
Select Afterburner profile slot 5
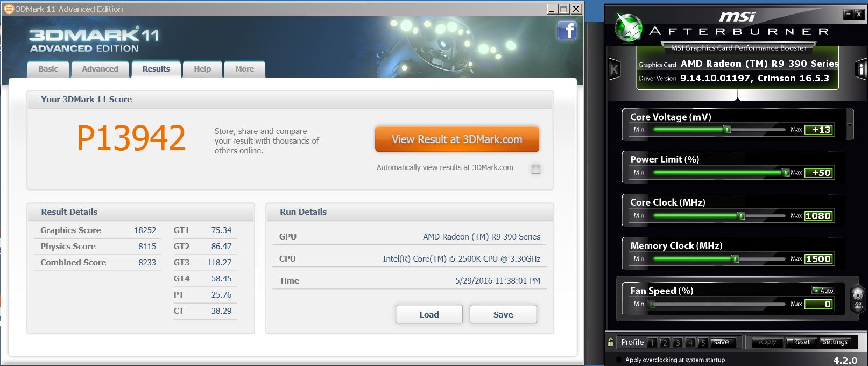(x=703, y=342)
